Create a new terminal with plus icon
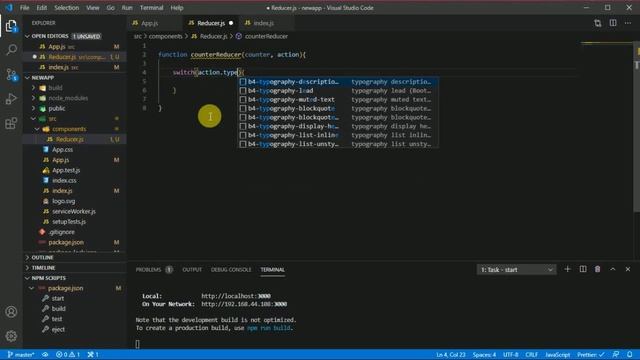This screenshot has width=640, height=360. coord(567,269)
